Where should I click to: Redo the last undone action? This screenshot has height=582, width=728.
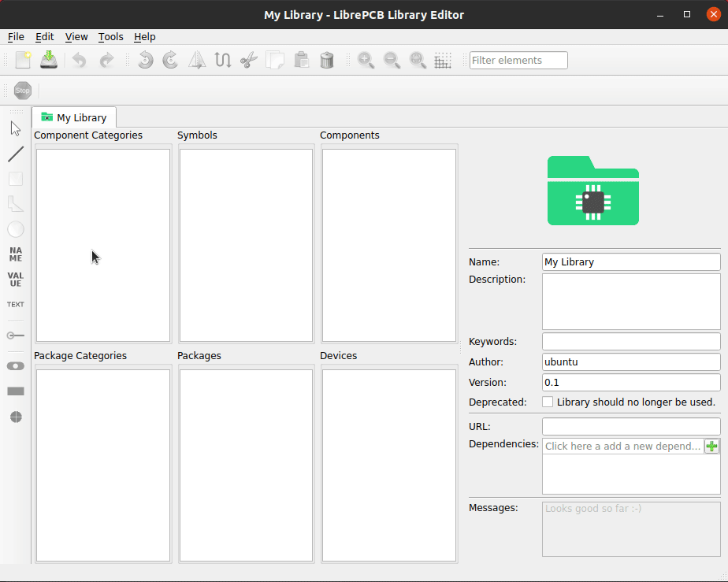tap(107, 61)
